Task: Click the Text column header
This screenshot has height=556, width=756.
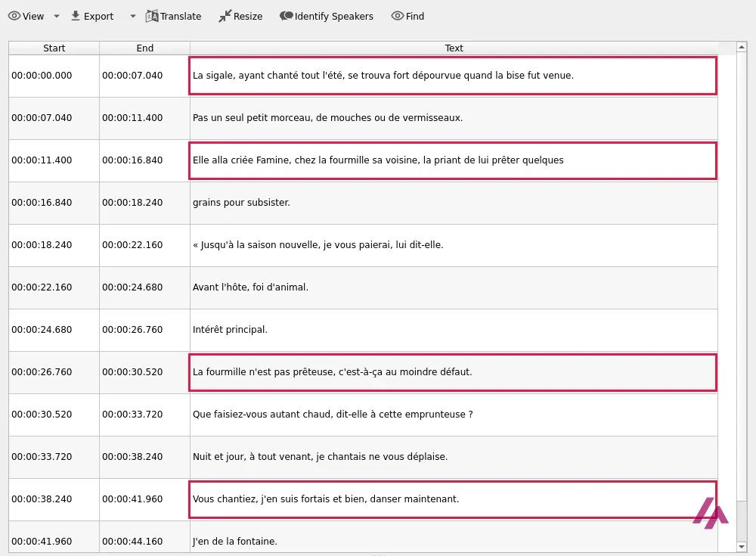Action: (x=454, y=48)
